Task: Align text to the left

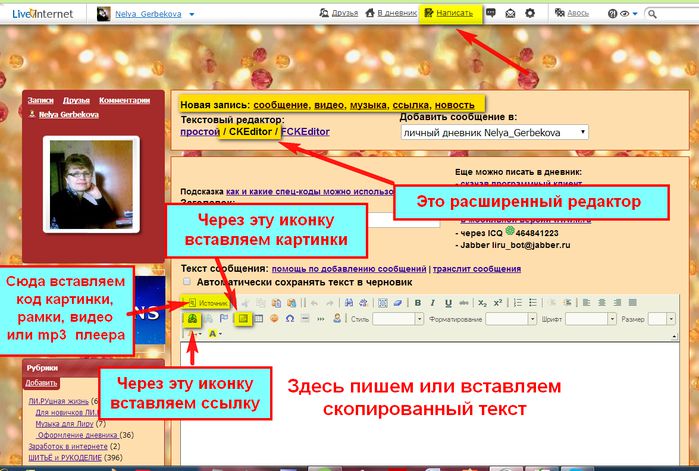Action: coord(587,303)
